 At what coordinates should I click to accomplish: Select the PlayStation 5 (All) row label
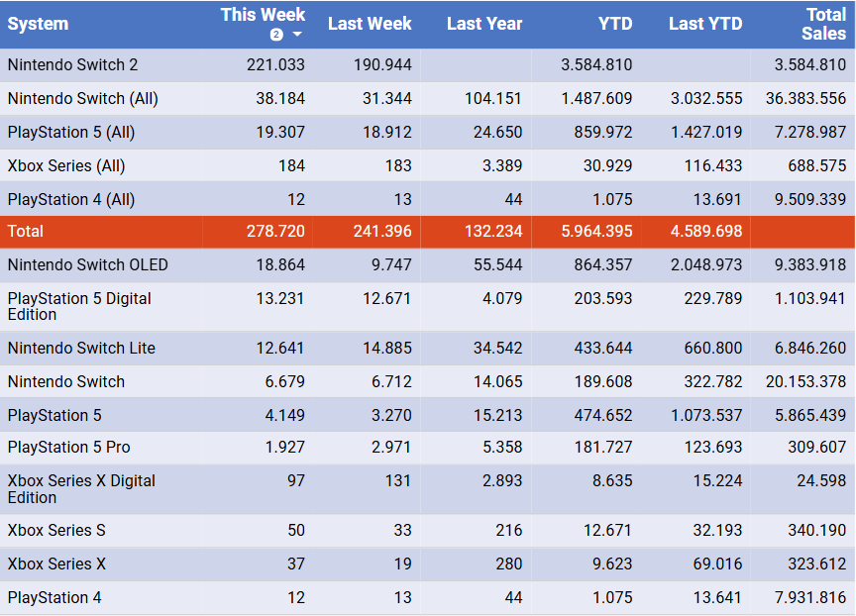tap(71, 133)
